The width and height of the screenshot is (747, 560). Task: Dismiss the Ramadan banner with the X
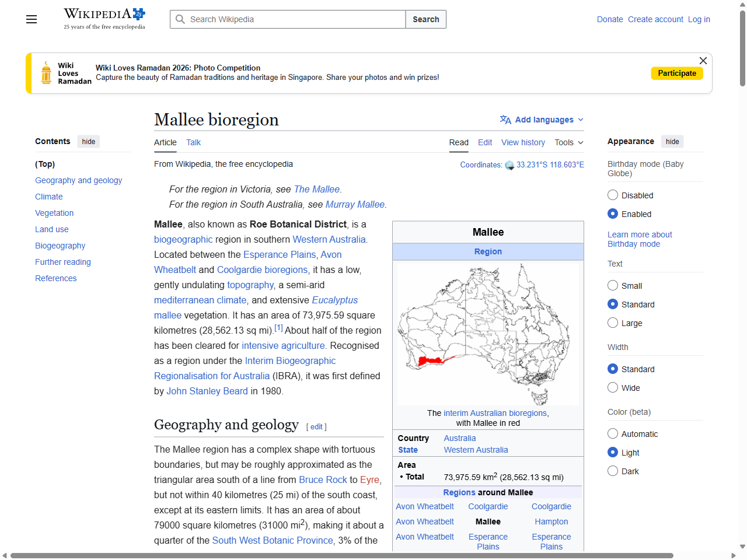tap(703, 61)
